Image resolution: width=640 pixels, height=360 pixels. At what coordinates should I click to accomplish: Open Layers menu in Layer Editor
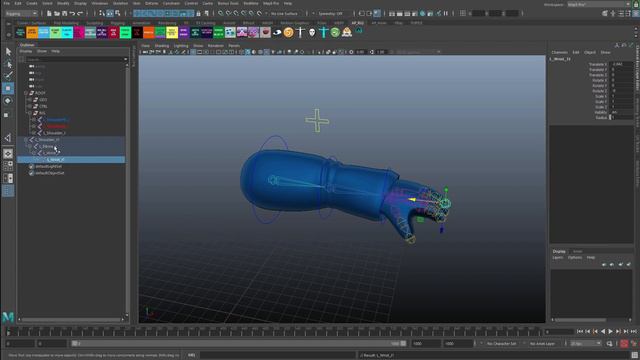(x=558, y=258)
